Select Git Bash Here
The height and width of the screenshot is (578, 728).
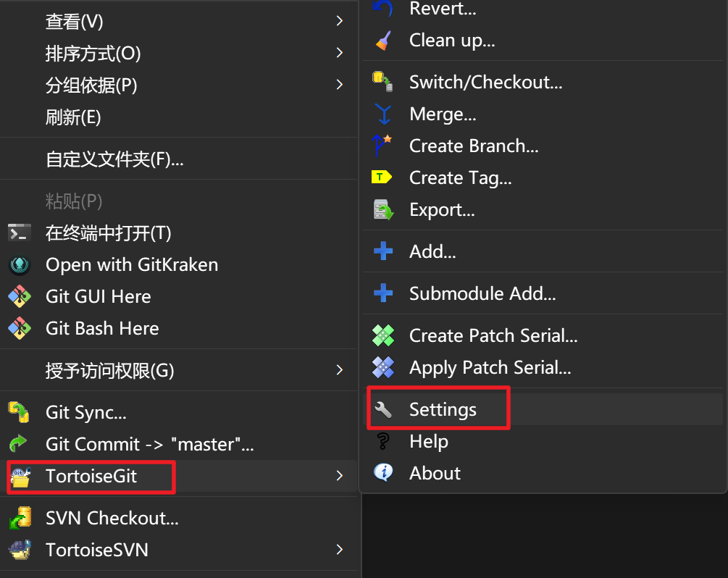(102, 329)
